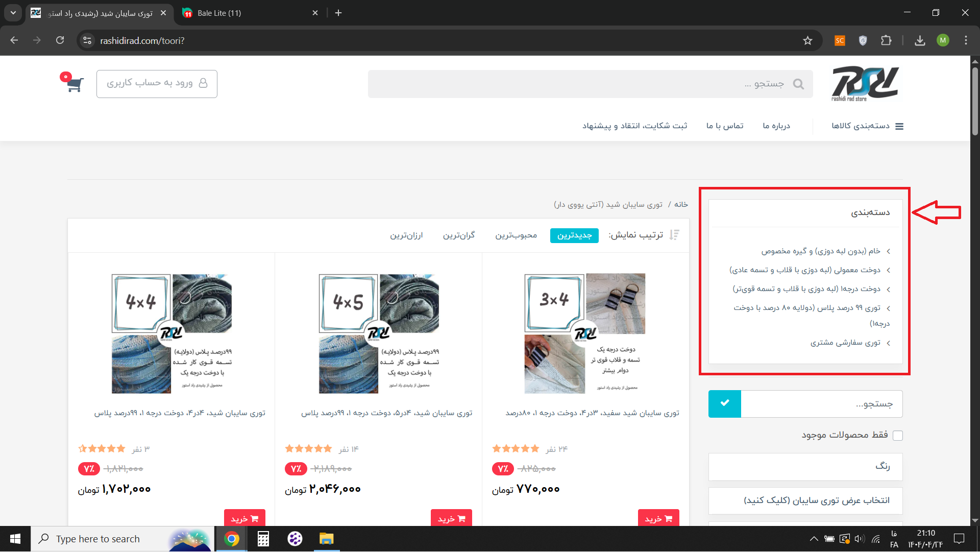Click خرید button for the 4x5 product
Viewport: 980px width, 552px height.
[x=451, y=518]
